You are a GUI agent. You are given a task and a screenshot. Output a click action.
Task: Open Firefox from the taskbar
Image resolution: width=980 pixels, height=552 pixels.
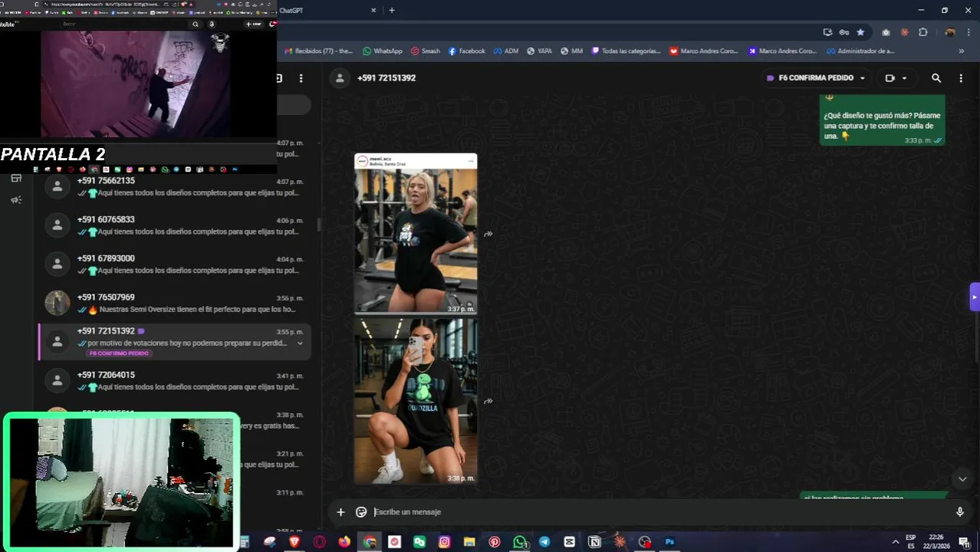[344, 542]
